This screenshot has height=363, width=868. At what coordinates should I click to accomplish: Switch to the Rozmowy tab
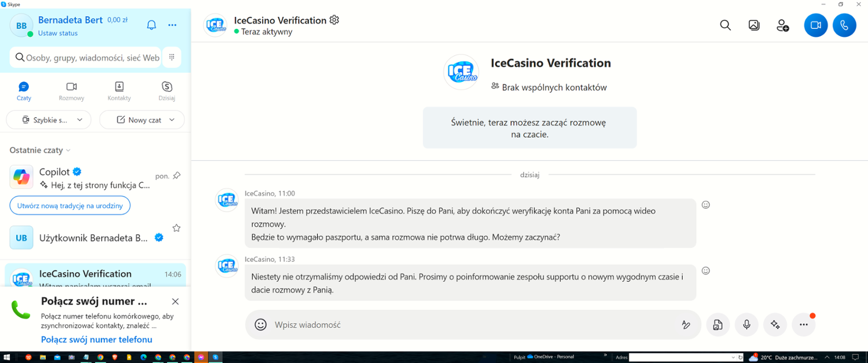pos(71,91)
